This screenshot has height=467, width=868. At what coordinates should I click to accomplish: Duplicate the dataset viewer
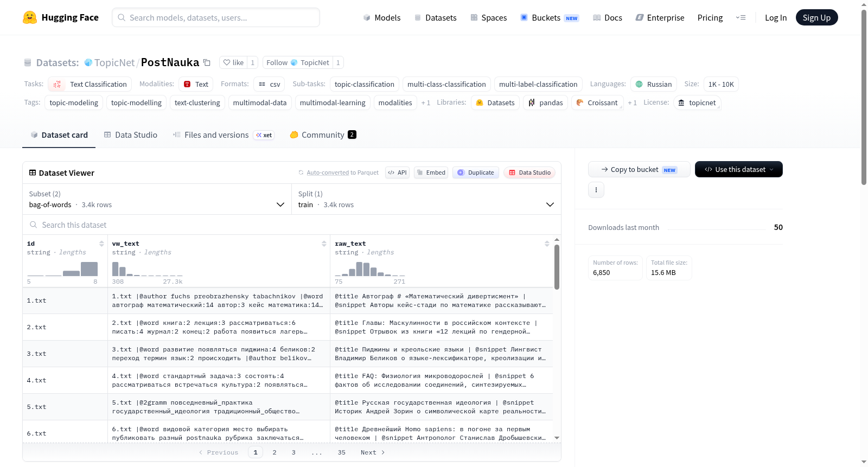[x=476, y=172]
